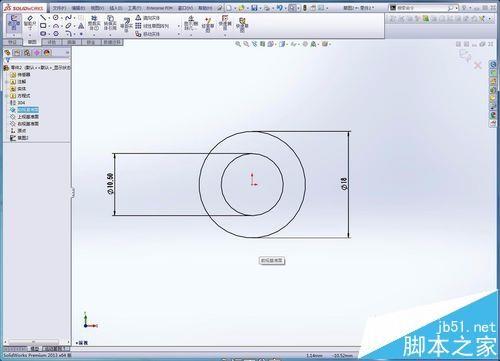Screen dimensions: 500x361
Task: Select the Polygon sketch tool
Action: click(x=56, y=33)
